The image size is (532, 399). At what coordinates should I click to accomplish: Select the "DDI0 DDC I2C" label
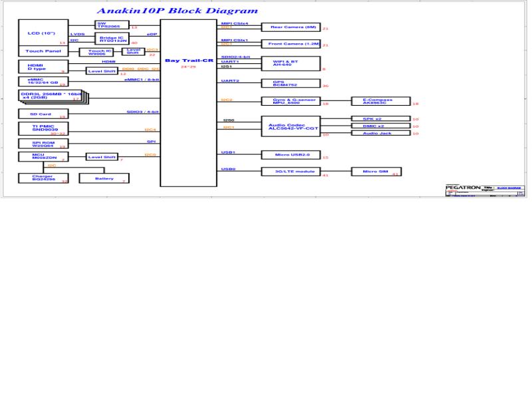click(141, 69)
